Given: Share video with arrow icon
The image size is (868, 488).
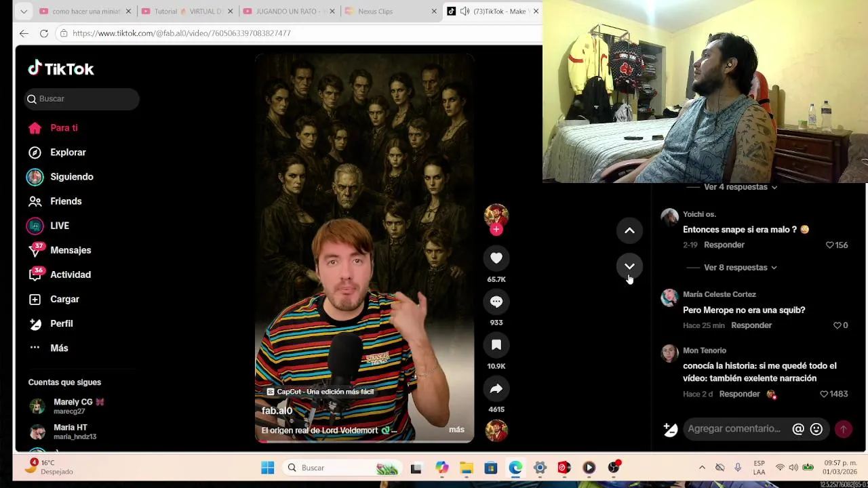Looking at the screenshot, I should coord(496,388).
